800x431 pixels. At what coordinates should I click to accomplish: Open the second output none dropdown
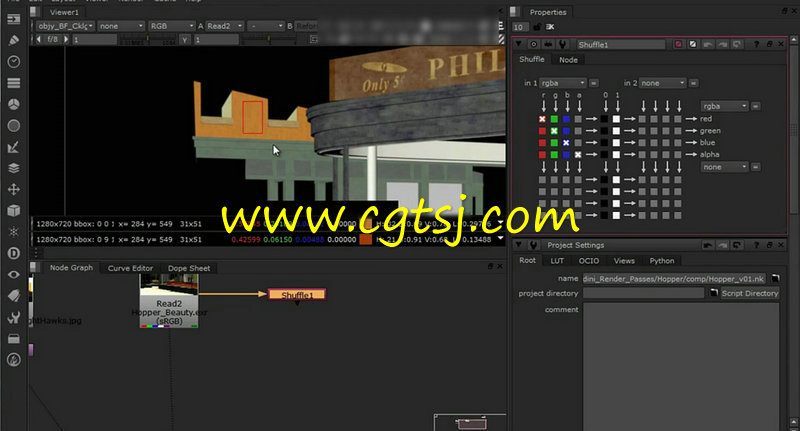[723, 167]
